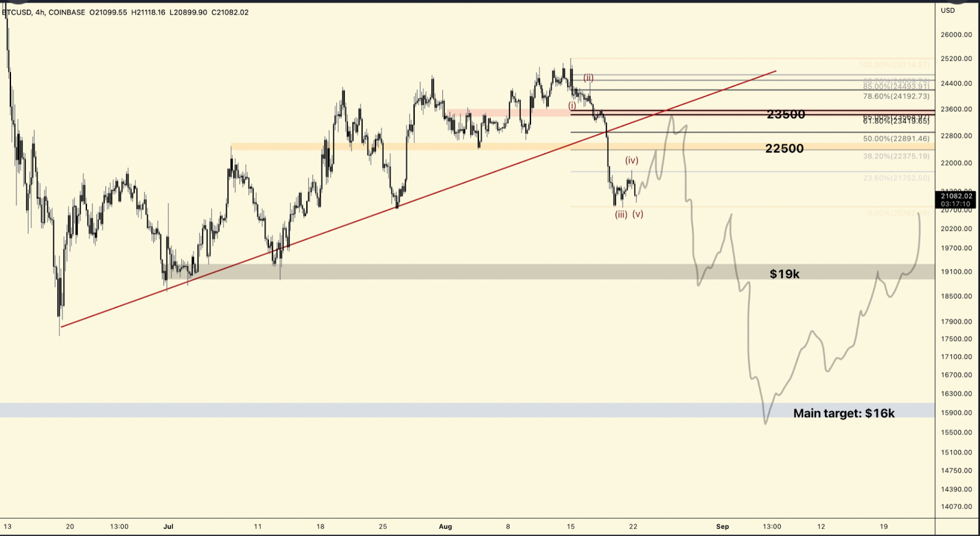Click the open value O21099.55
The image size is (980, 536).
(x=108, y=12)
